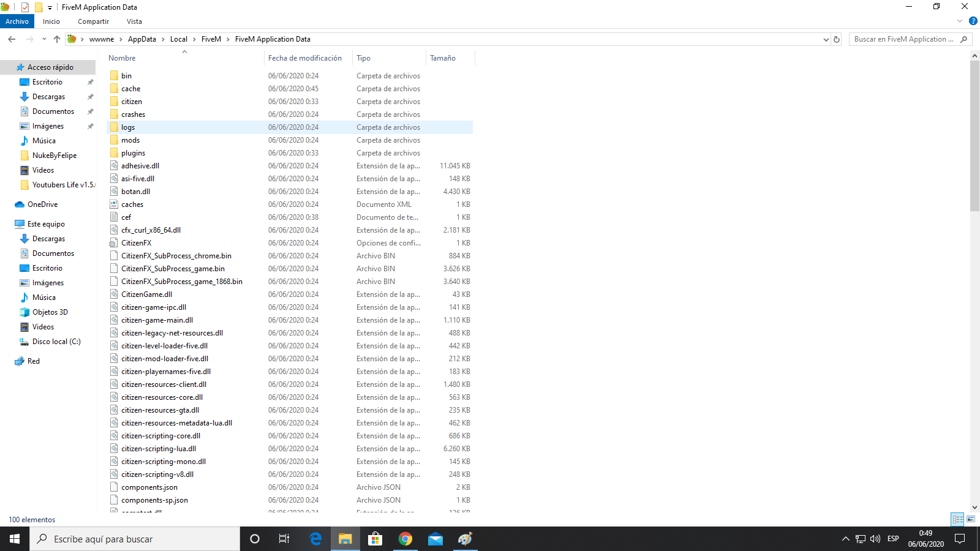
Task: Switch to the Vista tab
Action: [134, 21]
